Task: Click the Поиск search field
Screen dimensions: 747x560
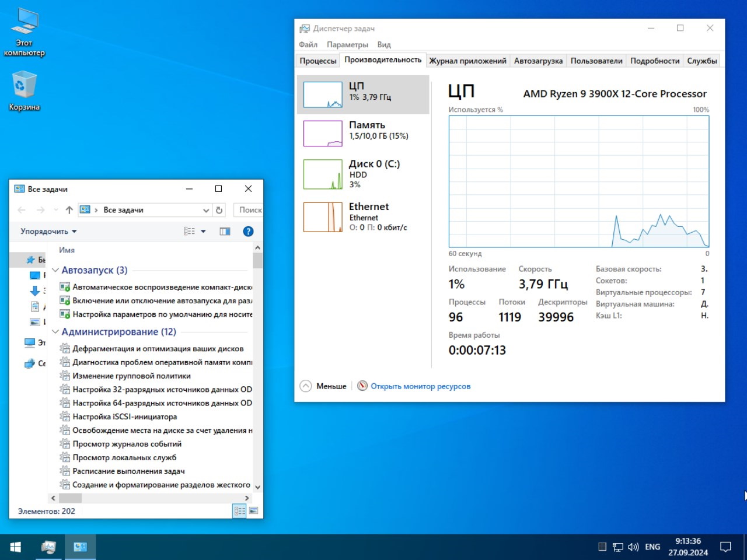Action: coord(248,210)
